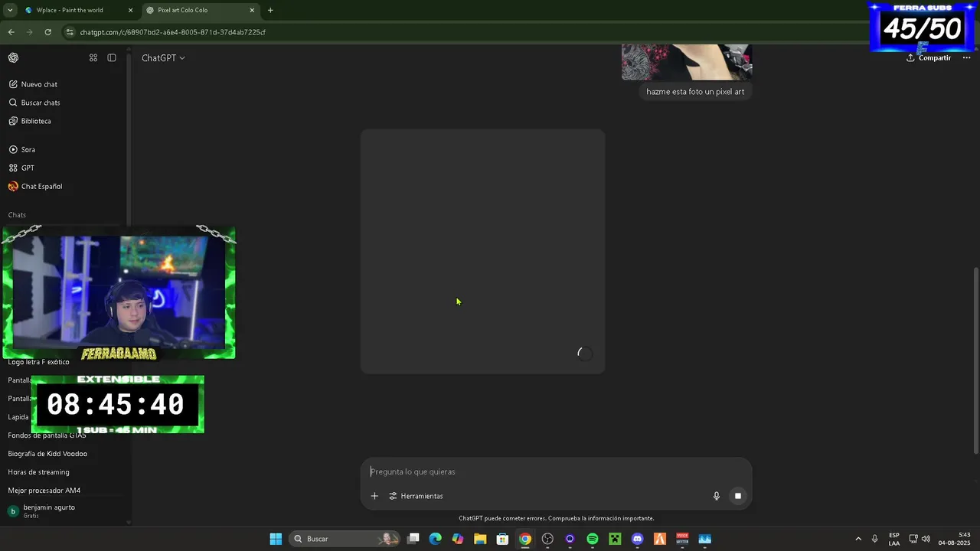The height and width of the screenshot is (551, 980).
Task: Click the site info icon in address bar
Action: [70, 32]
